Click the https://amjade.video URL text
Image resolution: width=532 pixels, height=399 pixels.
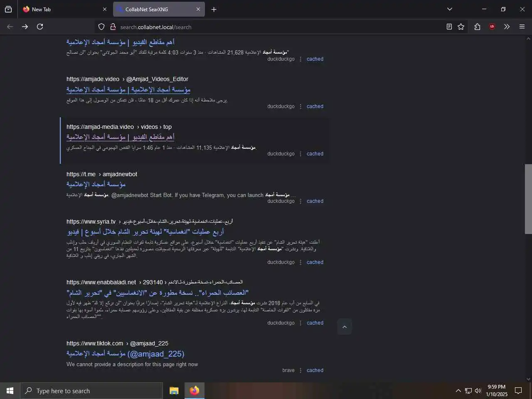(x=93, y=79)
